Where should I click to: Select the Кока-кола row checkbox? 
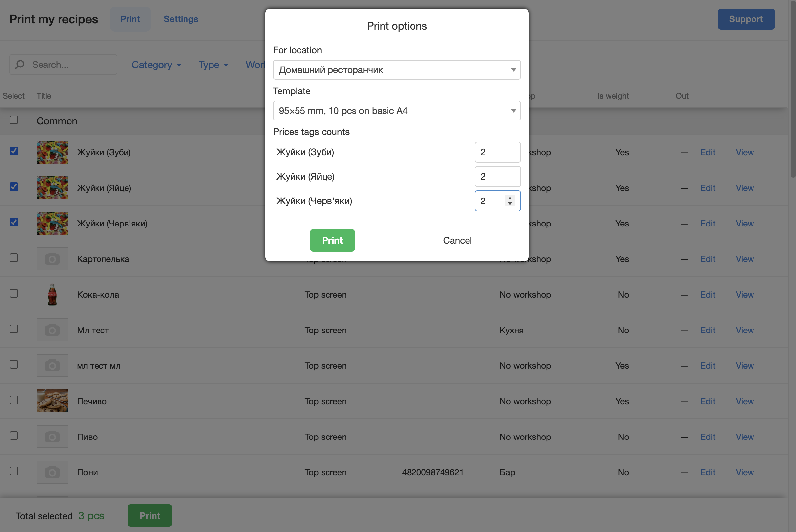[14, 293]
